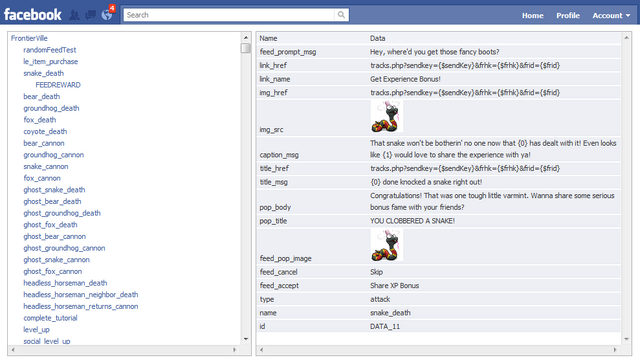The height and width of the screenshot is (360, 640).
Task: Select the FEEDREWARD child node
Action: pyautogui.click(x=58, y=85)
